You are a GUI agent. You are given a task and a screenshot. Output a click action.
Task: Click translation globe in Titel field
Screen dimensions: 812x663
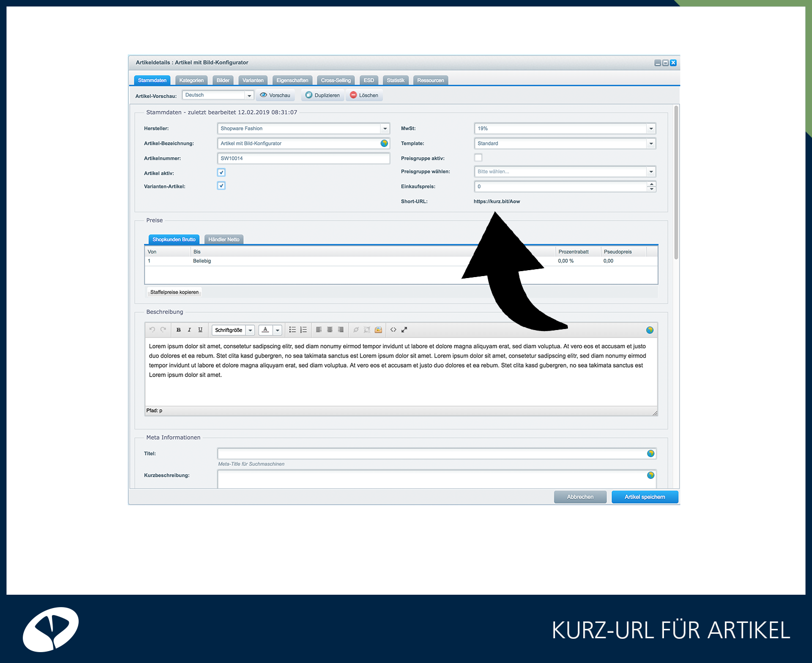651,453
